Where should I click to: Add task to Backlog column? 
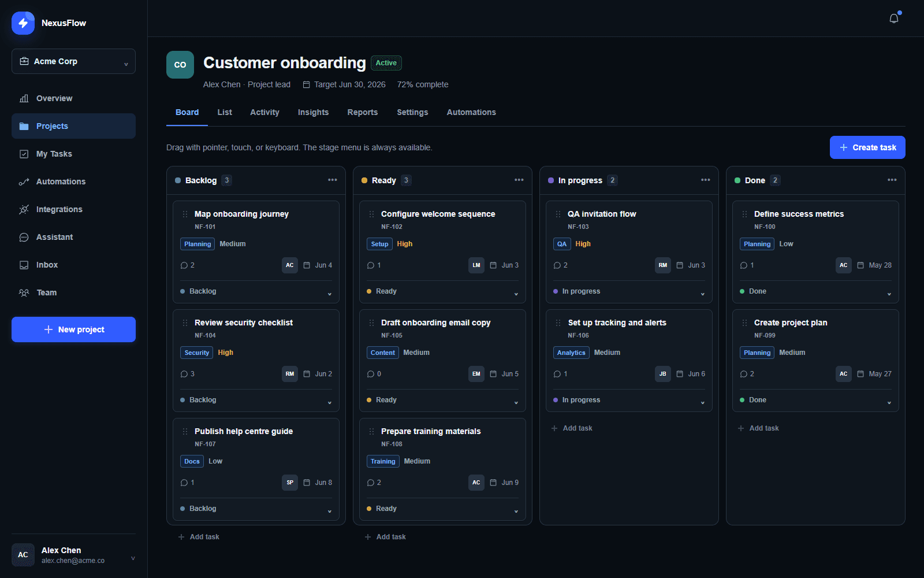tap(199, 537)
